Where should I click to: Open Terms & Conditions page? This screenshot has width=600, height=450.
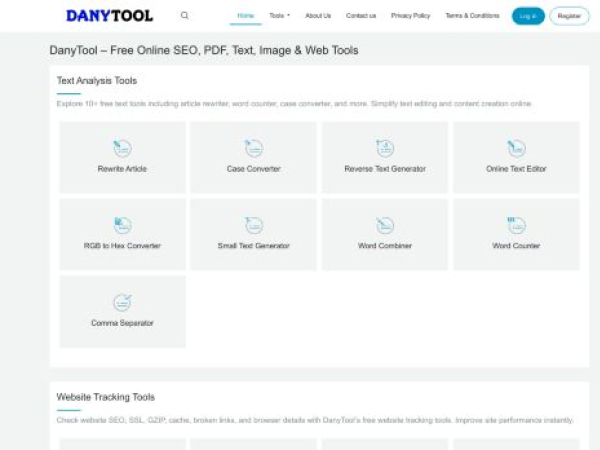pyautogui.click(x=473, y=16)
